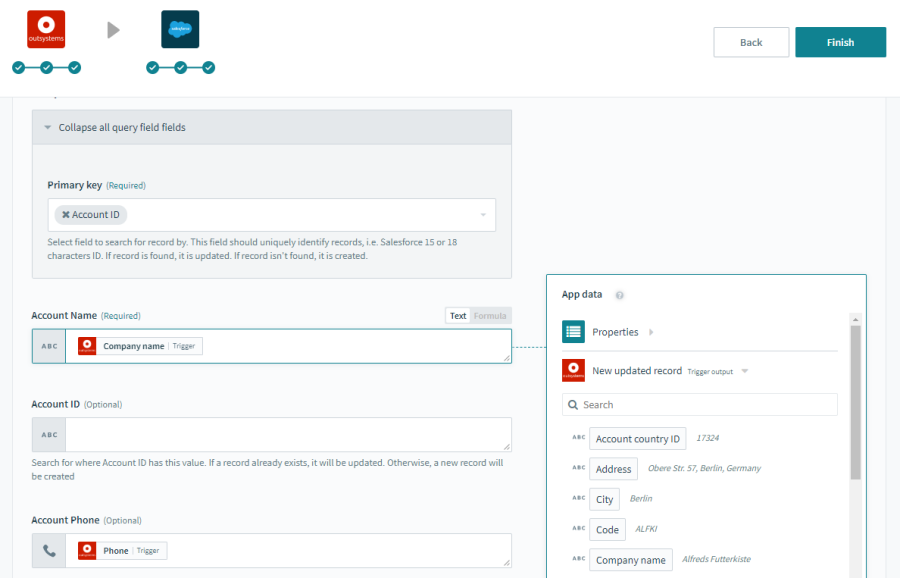Click the OutSystems icon beside New updated record
The width and height of the screenshot is (900, 578).
coord(573,369)
